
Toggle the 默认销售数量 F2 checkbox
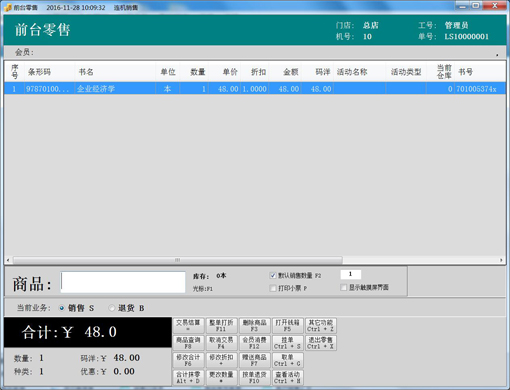pyautogui.click(x=273, y=275)
